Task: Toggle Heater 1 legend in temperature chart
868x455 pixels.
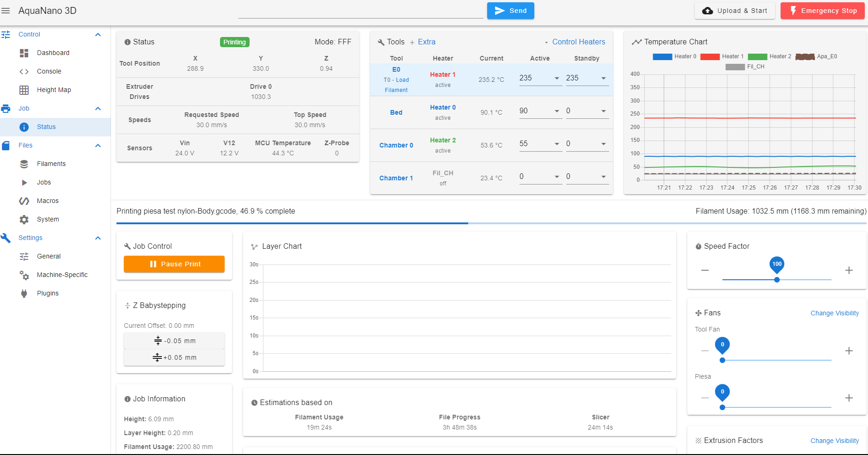Action: tap(722, 56)
